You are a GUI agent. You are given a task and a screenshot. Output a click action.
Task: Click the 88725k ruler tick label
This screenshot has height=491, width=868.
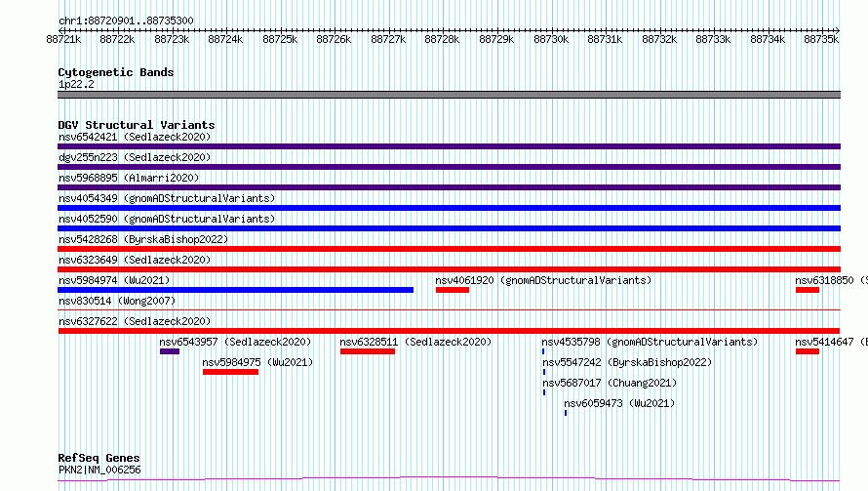pyautogui.click(x=280, y=39)
